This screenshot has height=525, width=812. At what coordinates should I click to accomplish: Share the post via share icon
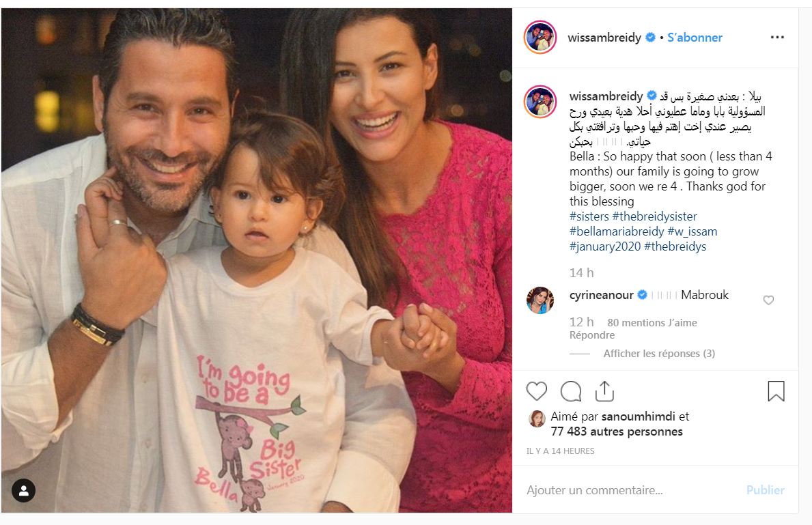[604, 391]
